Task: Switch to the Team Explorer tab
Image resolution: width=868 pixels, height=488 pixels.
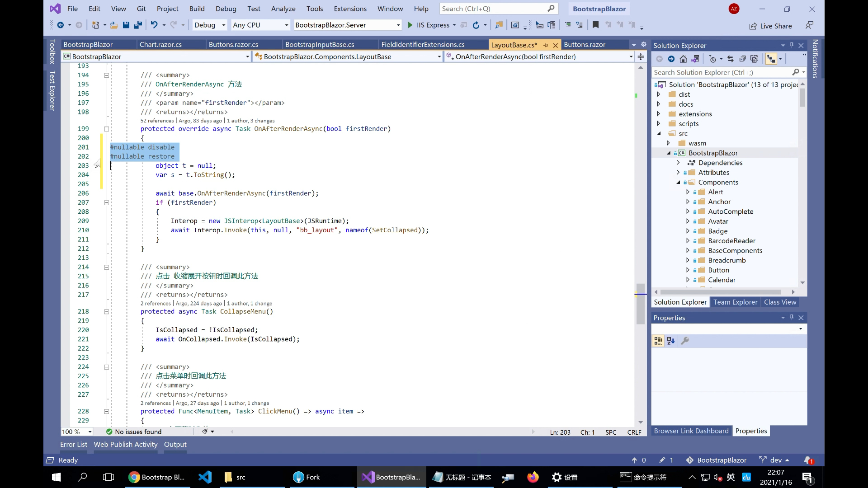Action: (735, 302)
